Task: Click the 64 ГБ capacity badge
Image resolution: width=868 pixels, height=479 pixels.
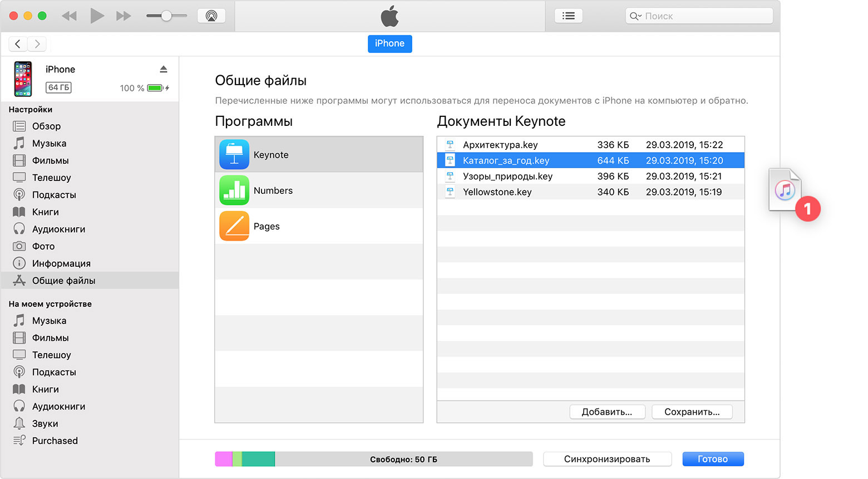Action: point(58,87)
